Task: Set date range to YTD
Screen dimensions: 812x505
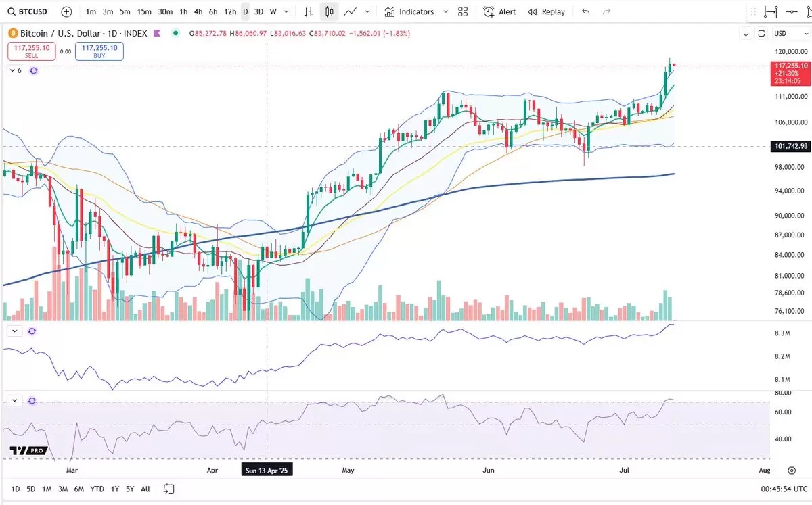Action: 97,489
